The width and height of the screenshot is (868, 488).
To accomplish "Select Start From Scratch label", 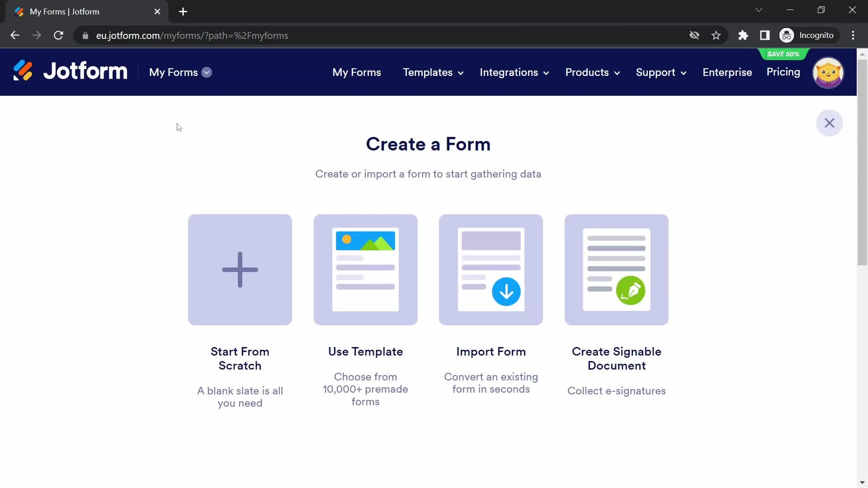I will click(x=240, y=358).
